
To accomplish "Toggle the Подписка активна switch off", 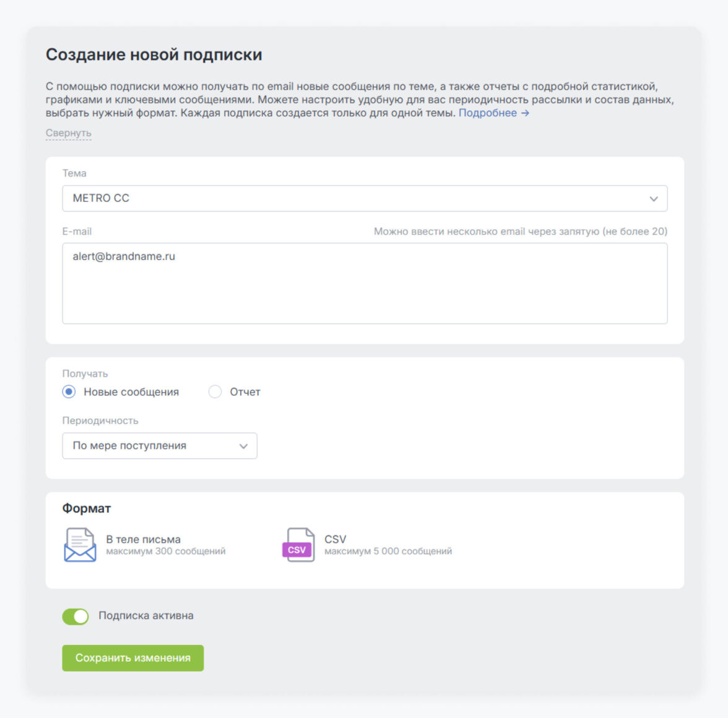I will click(76, 616).
